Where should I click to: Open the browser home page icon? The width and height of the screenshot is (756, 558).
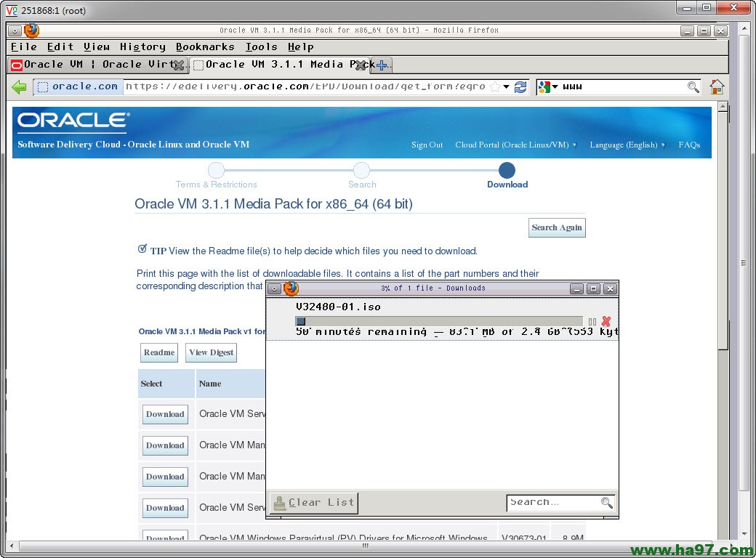point(717,86)
